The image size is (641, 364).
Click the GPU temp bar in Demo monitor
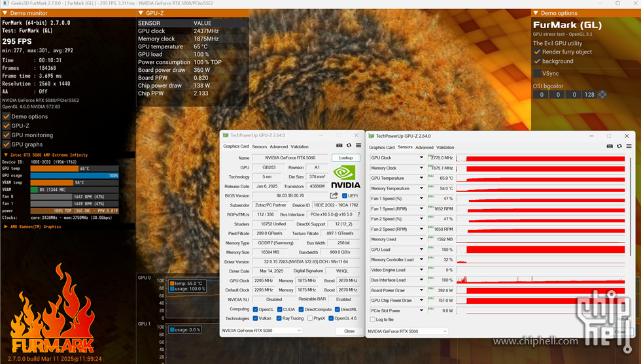[75, 169]
